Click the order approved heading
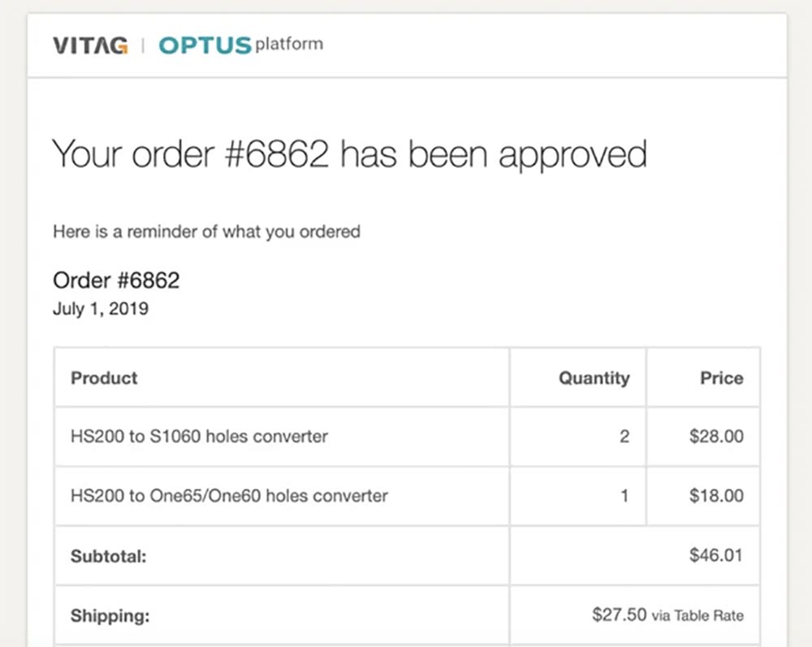Viewport: 812px width, 647px height. pyautogui.click(x=349, y=154)
